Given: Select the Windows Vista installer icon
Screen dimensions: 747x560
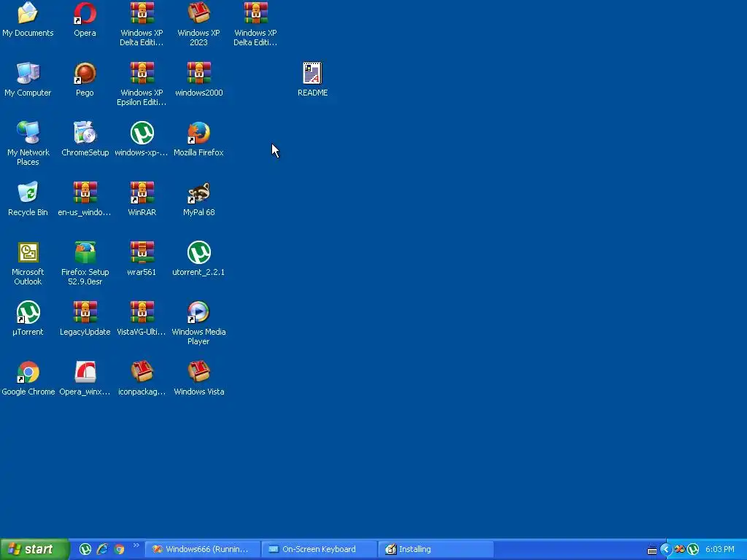Looking at the screenshot, I should tap(198, 378).
